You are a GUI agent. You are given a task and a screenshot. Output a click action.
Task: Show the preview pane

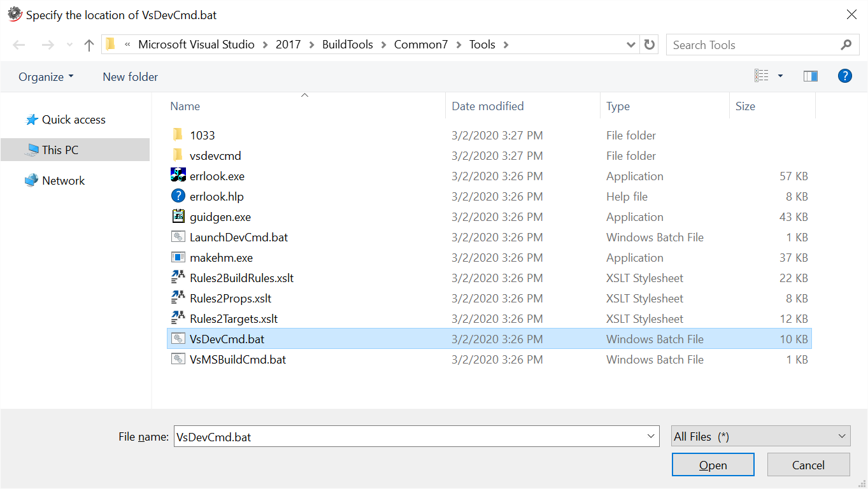[811, 76]
